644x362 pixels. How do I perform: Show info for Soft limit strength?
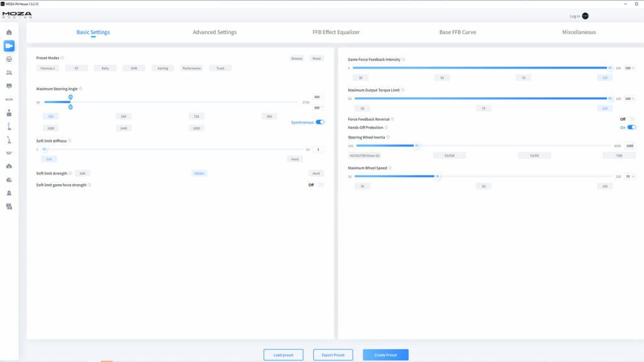(x=70, y=173)
